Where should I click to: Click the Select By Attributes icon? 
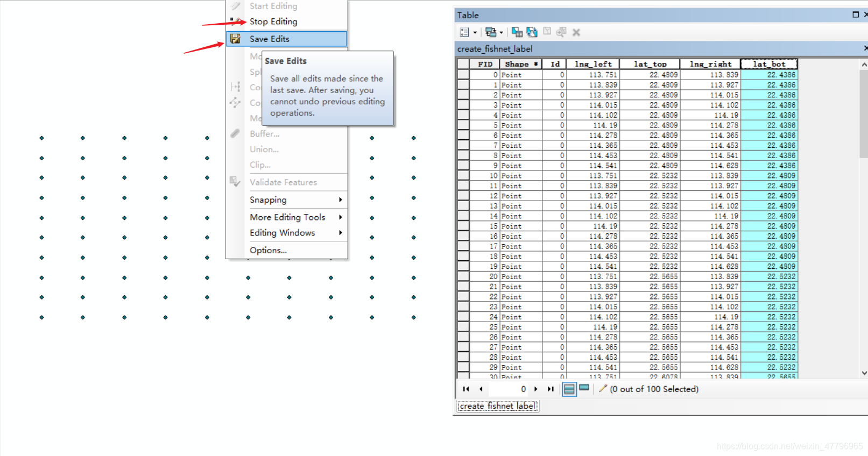click(x=517, y=32)
